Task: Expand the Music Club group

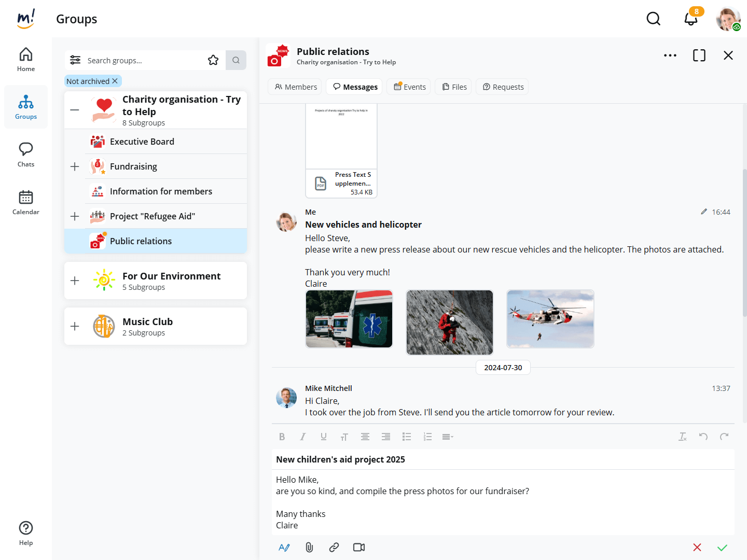Action: 75,326
